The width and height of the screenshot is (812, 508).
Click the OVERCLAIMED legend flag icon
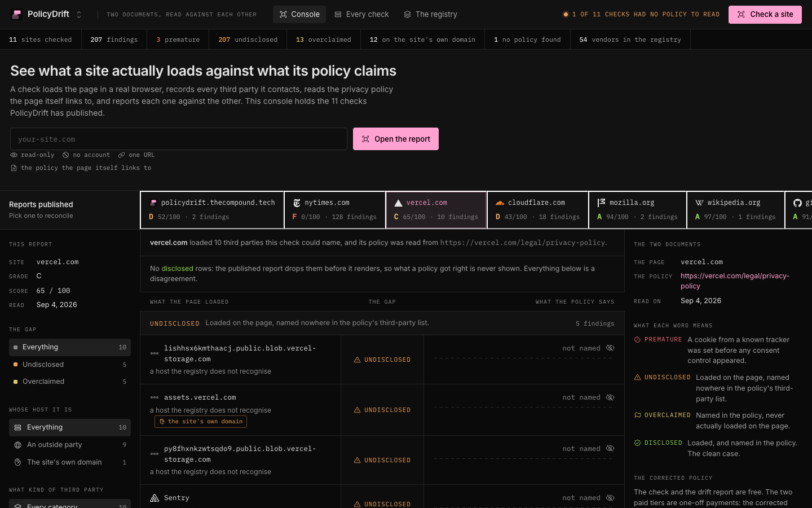click(637, 415)
